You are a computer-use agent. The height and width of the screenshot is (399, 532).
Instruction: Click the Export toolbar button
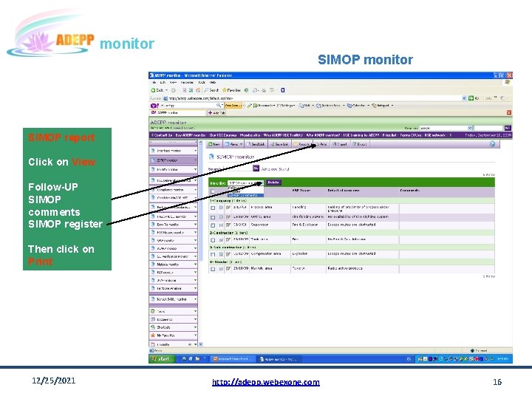pyautogui.click(x=360, y=144)
